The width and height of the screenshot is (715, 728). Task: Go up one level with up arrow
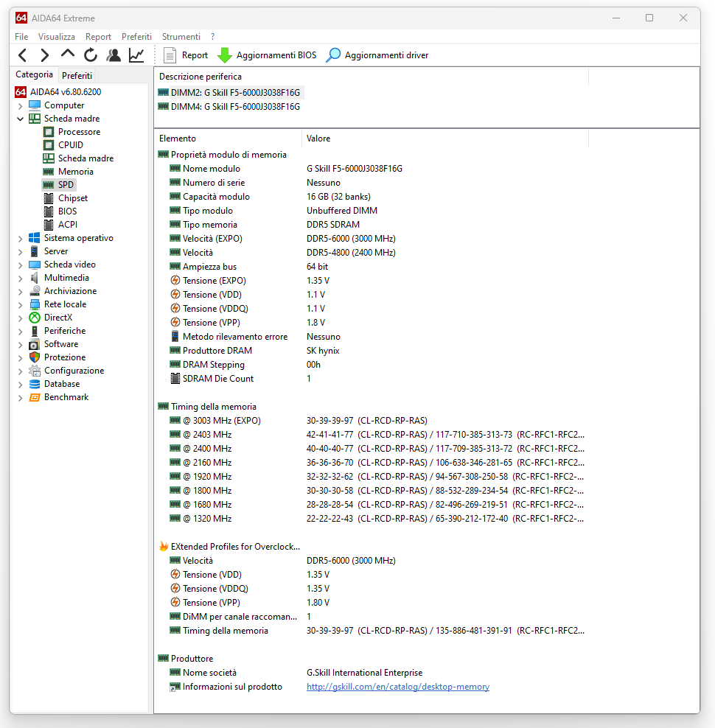(68, 55)
